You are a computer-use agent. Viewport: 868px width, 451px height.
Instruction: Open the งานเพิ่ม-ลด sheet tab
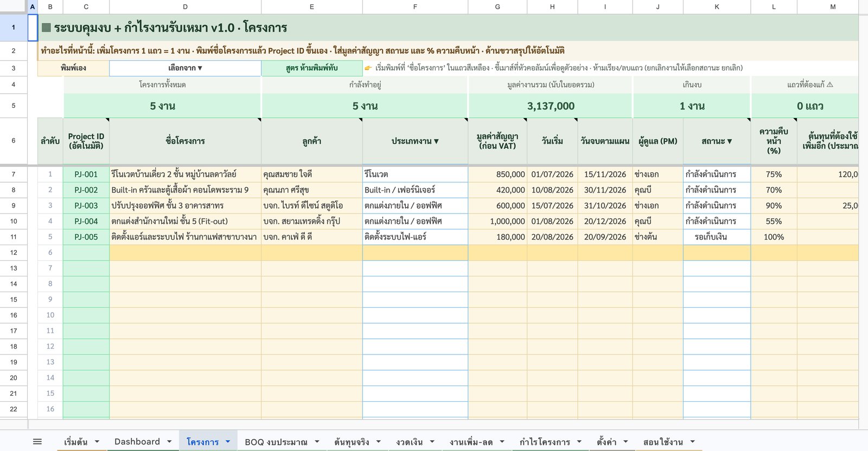471,442
